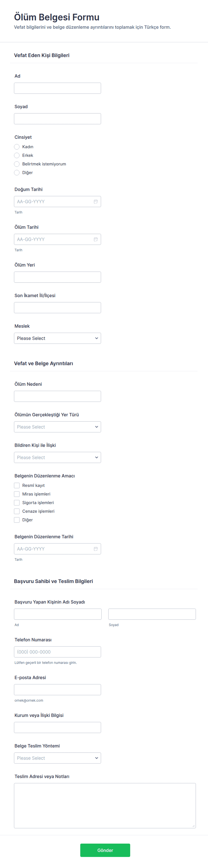Check the Miras işlemleri checkbox
208x868 pixels.
(x=17, y=494)
